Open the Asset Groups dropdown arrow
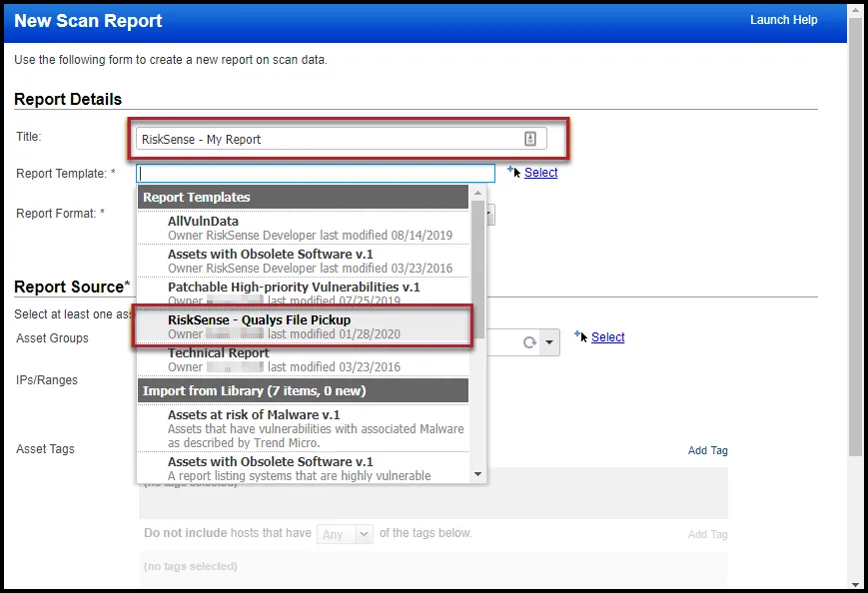This screenshot has height=593, width=868. (549, 342)
